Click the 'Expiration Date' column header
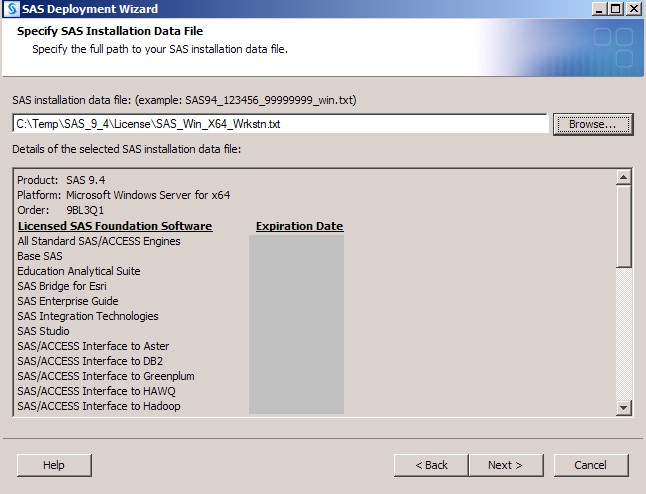 tap(300, 226)
